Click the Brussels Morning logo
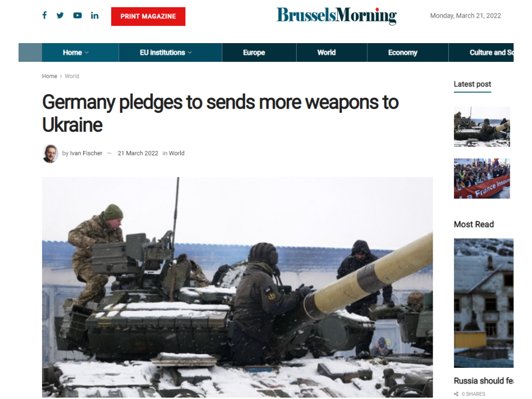532x399 pixels. point(336,16)
